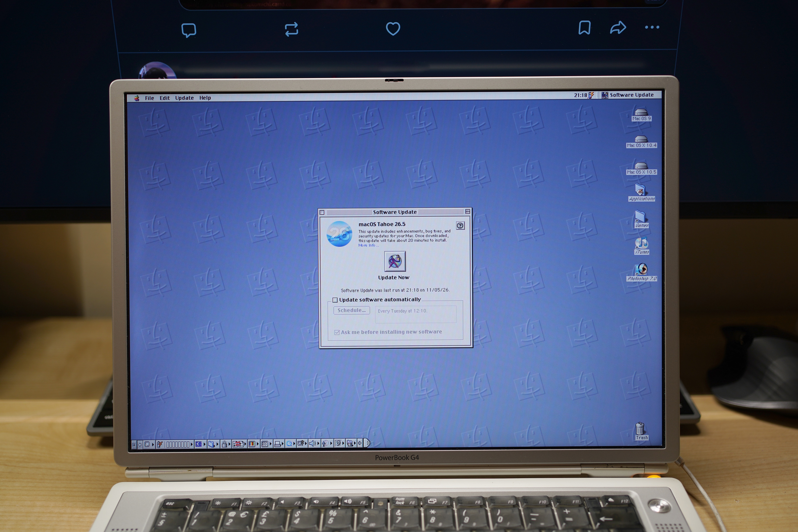Click the Update Now label

(x=394, y=278)
